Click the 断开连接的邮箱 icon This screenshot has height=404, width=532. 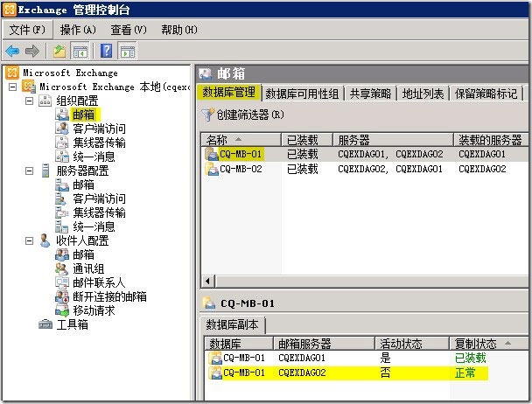62,296
